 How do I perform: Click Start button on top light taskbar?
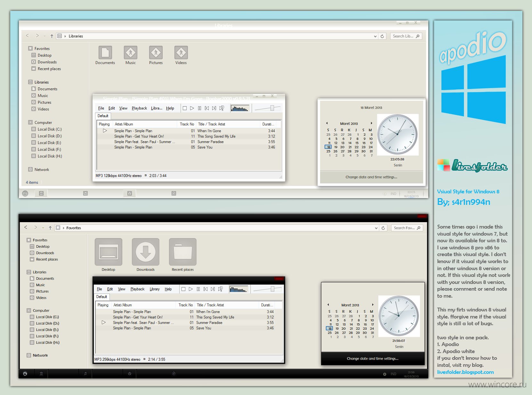coord(25,193)
